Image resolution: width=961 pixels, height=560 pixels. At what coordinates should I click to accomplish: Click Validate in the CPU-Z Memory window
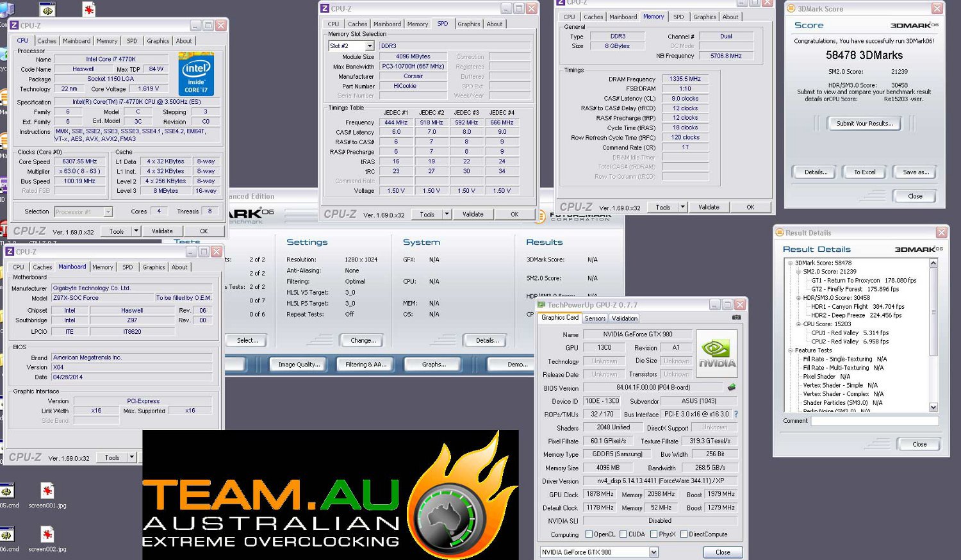(x=709, y=208)
